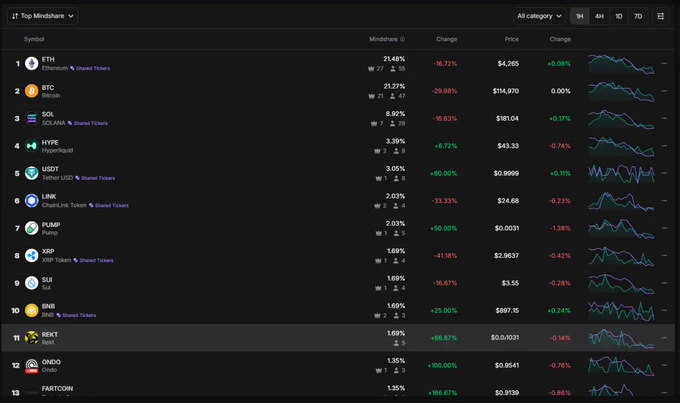Click Shared Tickers link on USDT row
Image resolution: width=680 pixels, height=403 pixels.
point(95,178)
